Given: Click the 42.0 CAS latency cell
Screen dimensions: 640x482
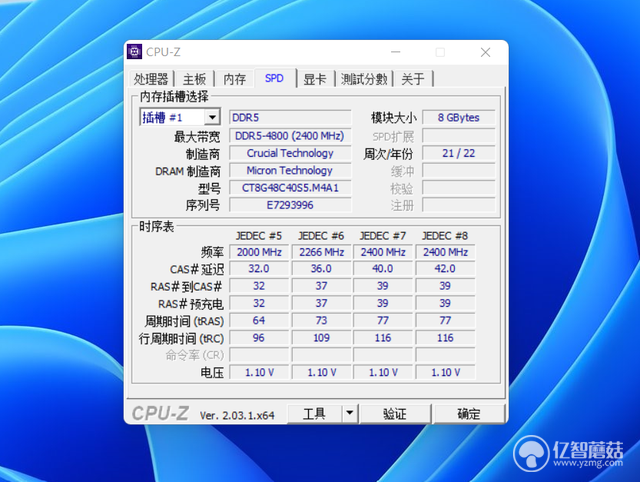Looking at the screenshot, I should [445, 269].
